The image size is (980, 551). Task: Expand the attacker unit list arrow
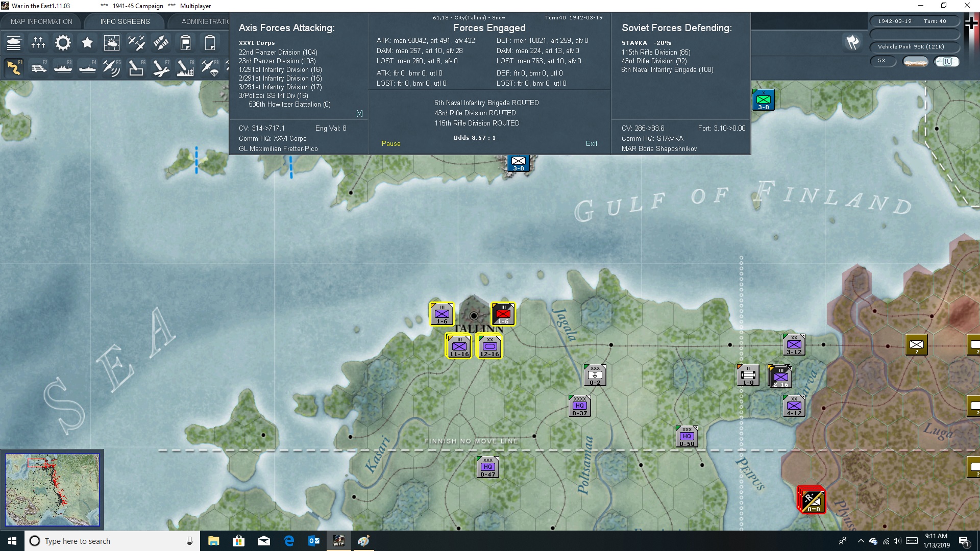[359, 113]
